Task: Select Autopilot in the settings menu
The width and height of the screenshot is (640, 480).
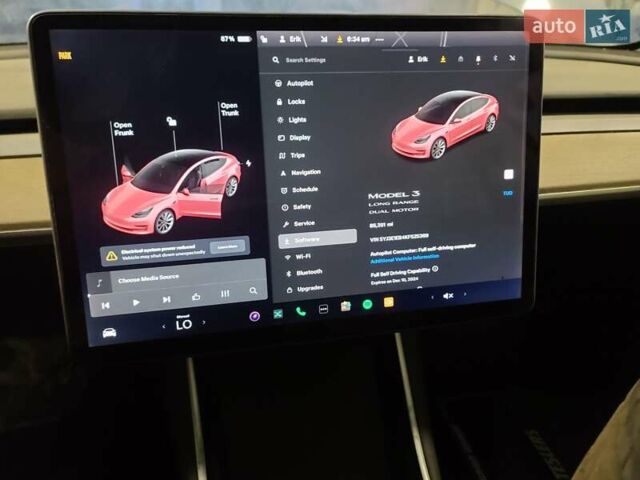Action: pos(299,83)
